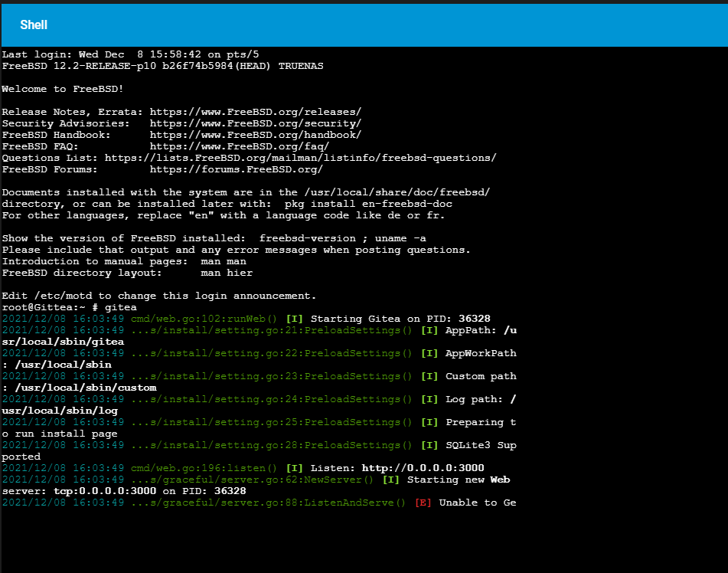Click the forums.FreeBSD.org URL
Viewport: 728px width, 573px height.
pyautogui.click(x=237, y=169)
